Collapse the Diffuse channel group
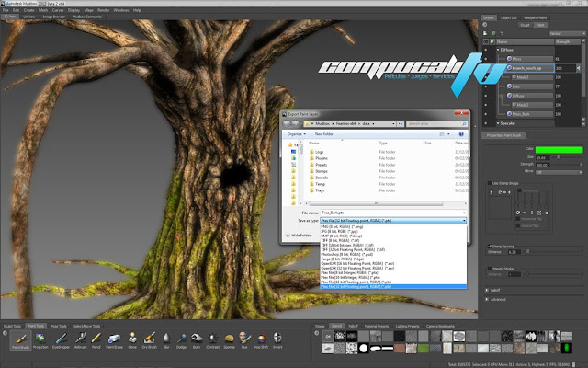This screenshot has height=368, width=588. [498, 50]
